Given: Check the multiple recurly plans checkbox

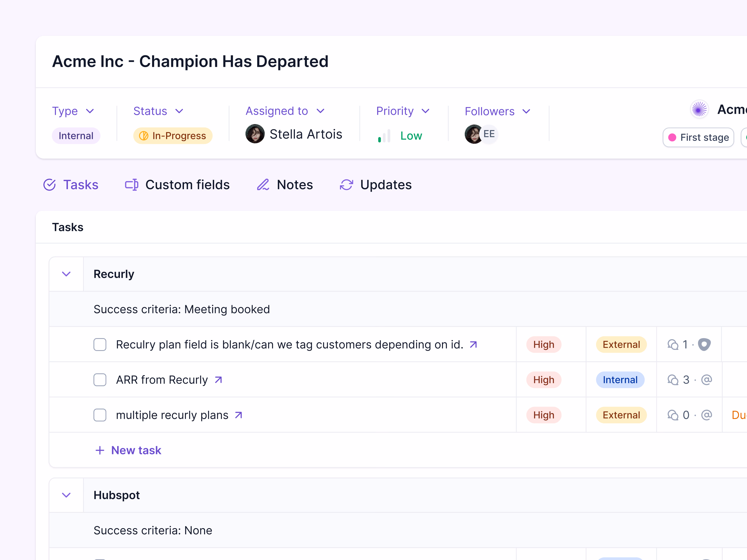Looking at the screenshot, I should [x=100, y=415].
